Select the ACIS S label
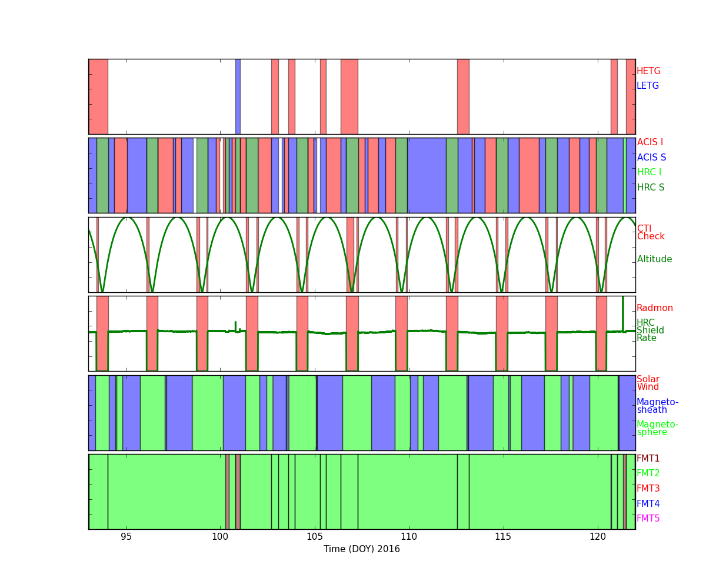706x588 pixels. coord(651,158)
